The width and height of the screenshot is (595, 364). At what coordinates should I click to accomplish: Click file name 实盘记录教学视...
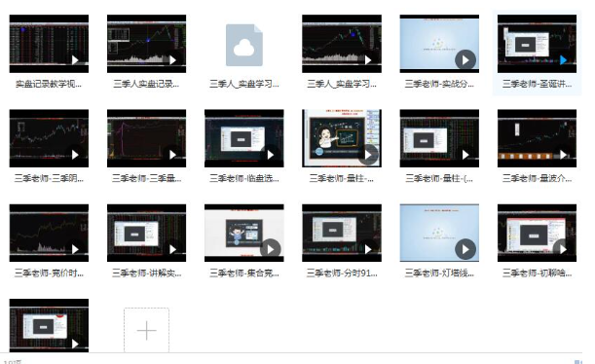[49, 84]
